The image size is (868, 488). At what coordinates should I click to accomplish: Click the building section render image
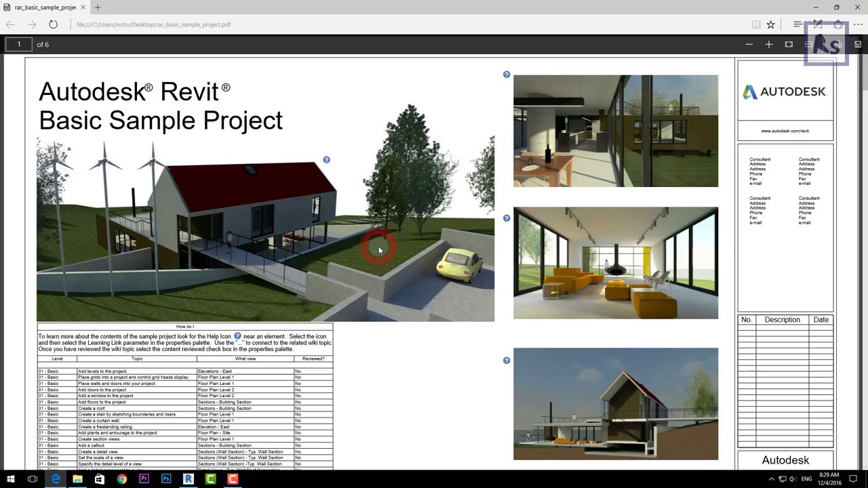click(x=616, y=404)
